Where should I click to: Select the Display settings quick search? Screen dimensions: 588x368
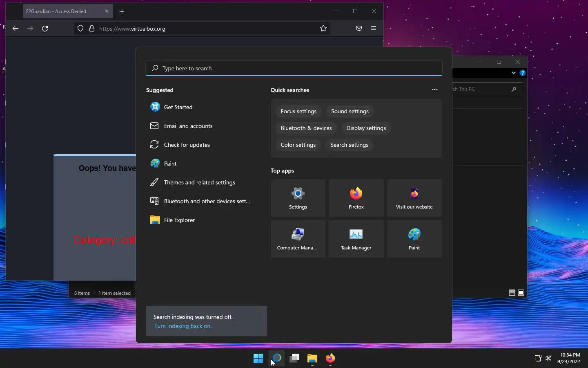tap(366, 128)
